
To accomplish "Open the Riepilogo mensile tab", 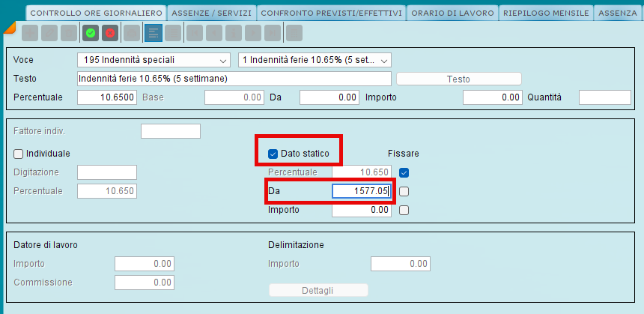I will click(x=546, y=13).
